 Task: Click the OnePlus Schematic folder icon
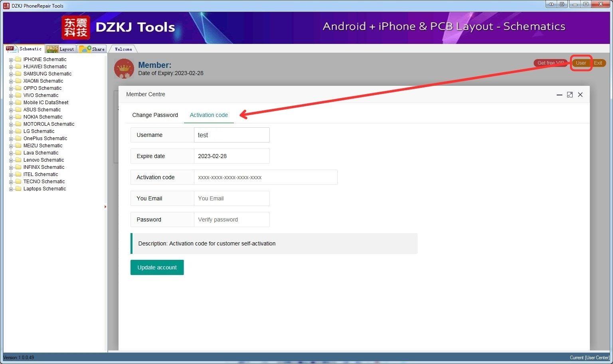coord(18,138)
